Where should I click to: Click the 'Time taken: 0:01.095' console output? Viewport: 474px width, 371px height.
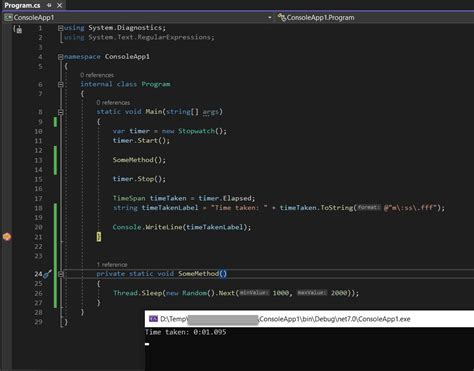(x=186, y=332)
